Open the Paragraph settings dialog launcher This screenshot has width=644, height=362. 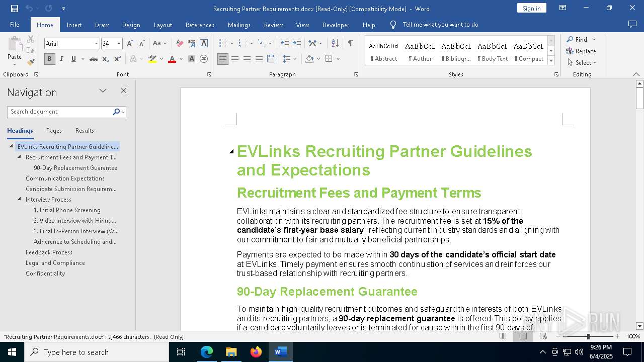356,74
